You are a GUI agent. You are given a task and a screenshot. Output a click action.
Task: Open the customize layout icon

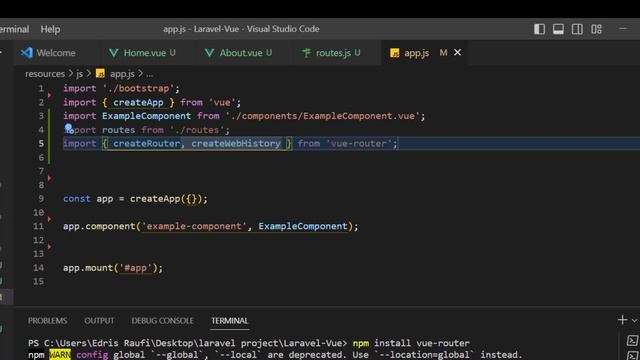tap(596, 29)
